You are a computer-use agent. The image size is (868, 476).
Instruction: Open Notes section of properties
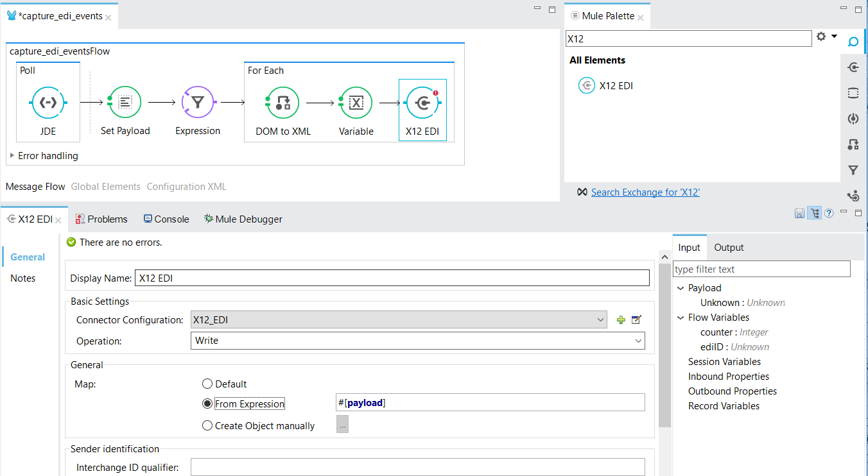point(23,278)
